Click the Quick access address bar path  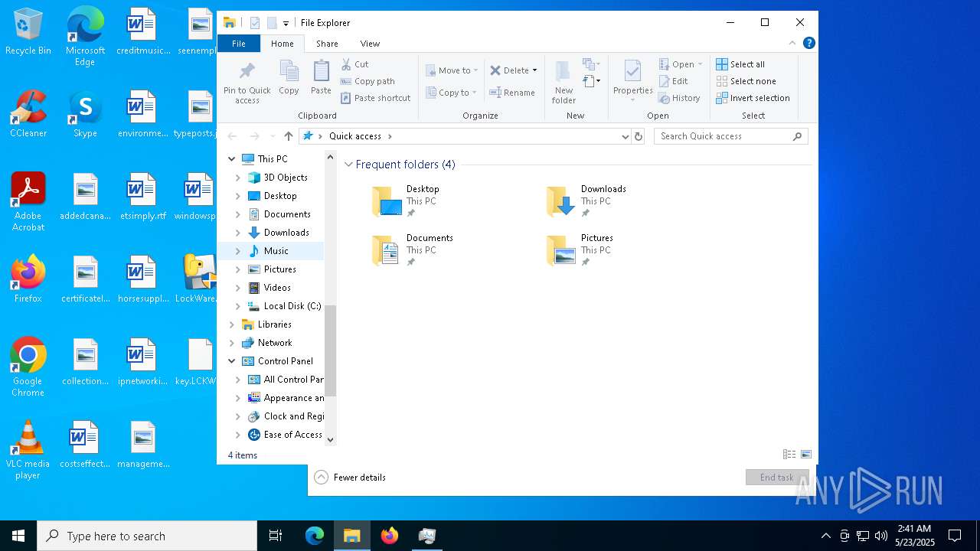pyautogui.click(x=355, y=136)
